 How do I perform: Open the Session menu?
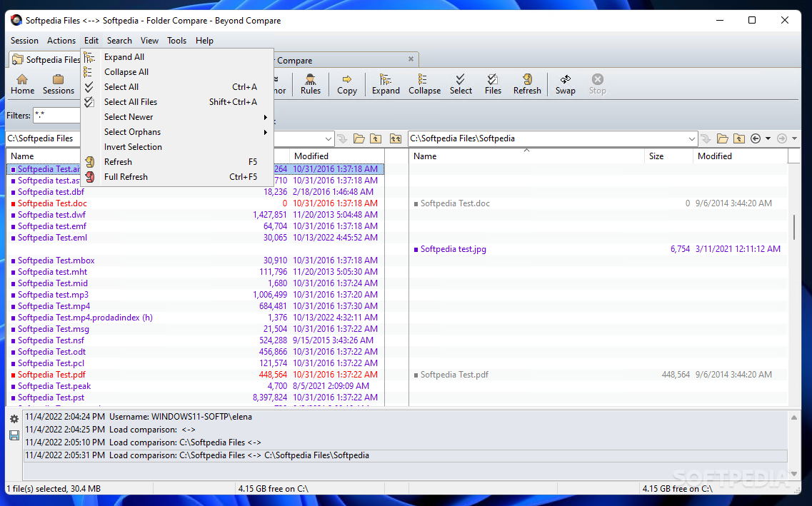tap(24, 41)
